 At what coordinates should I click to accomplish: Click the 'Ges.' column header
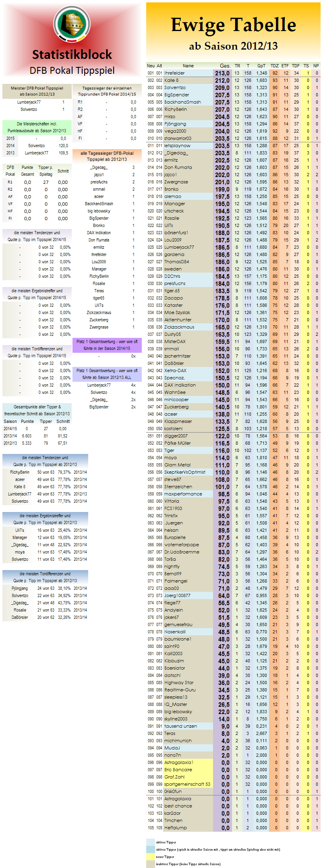[x=225, y=66]
